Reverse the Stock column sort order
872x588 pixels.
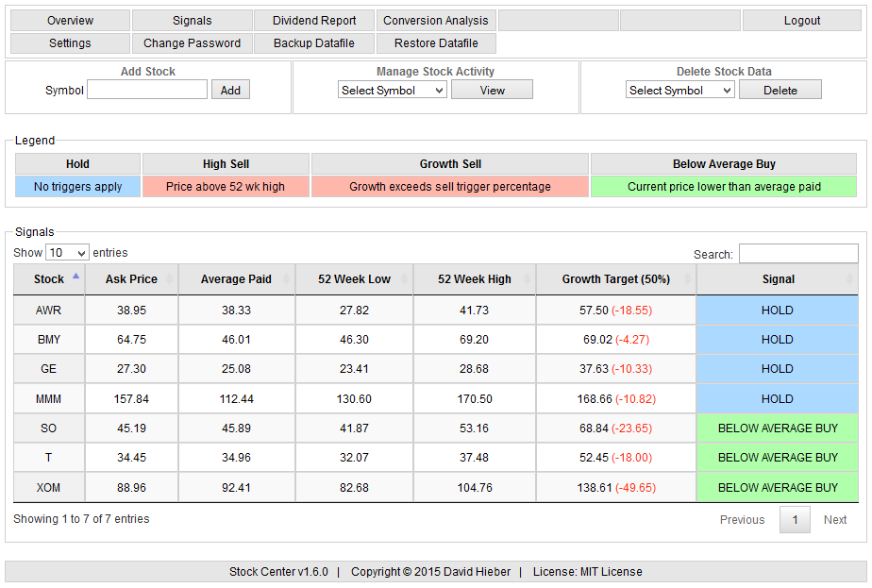tap(48, 278)
